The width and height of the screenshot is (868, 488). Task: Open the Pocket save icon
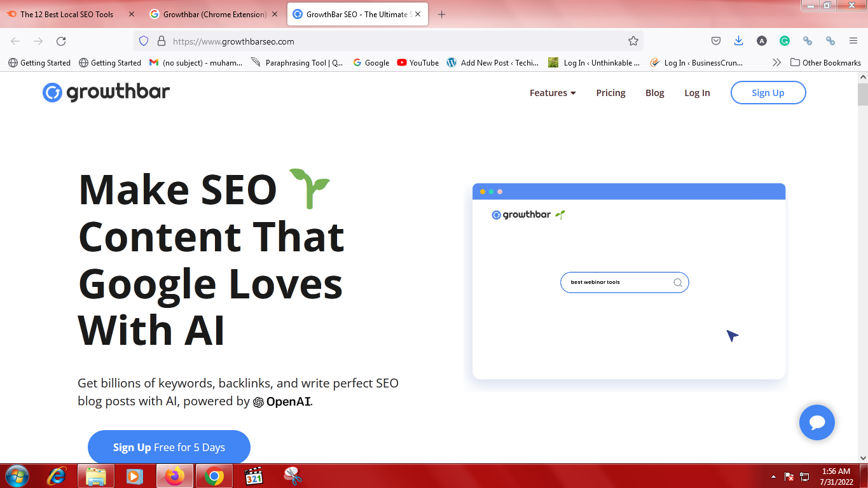(716, 41)
